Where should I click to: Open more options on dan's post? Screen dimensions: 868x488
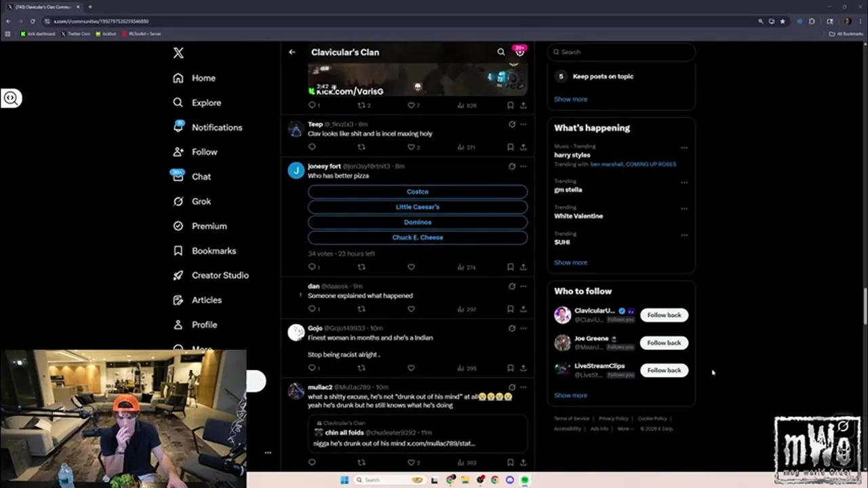point(524,286)
